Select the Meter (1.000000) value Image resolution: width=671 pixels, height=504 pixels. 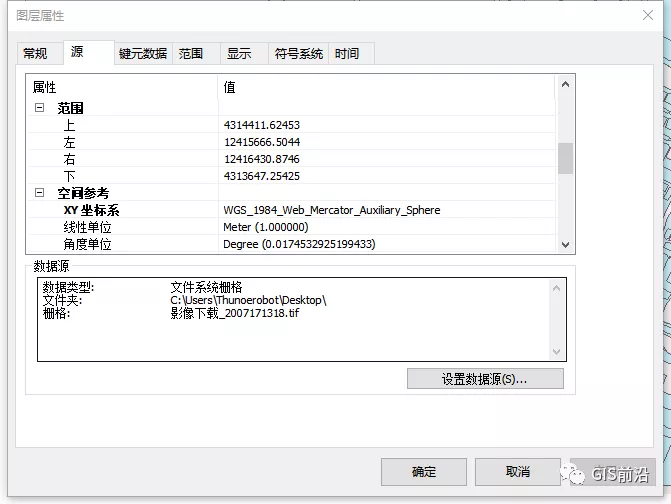coord(266,227)
